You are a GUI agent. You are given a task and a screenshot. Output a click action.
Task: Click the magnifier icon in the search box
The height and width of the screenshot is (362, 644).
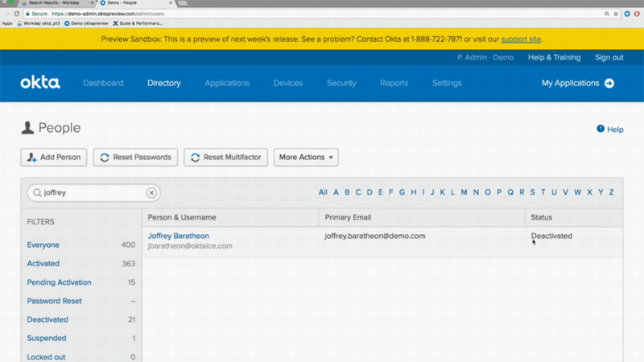tap(36, 193)
